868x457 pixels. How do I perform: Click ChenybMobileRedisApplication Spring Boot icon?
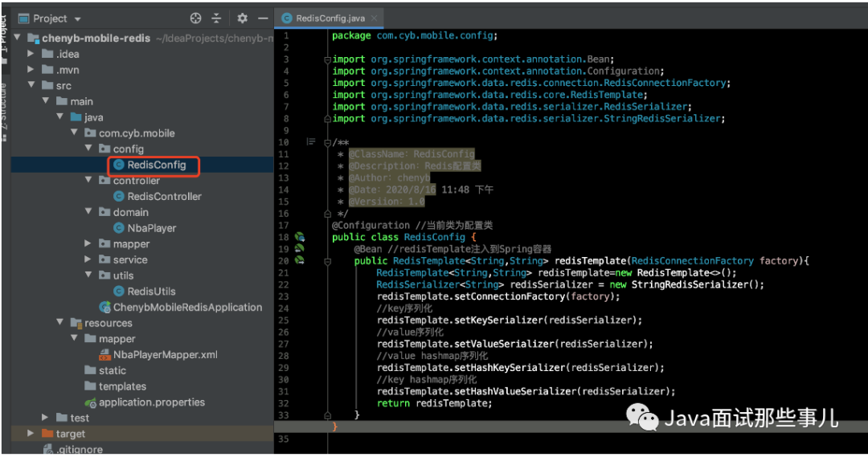click(104, 307)
